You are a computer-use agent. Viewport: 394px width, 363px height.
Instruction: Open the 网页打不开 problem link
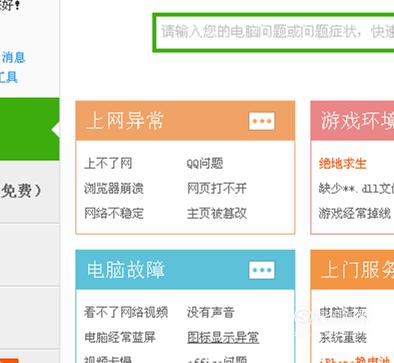(217, 188)
